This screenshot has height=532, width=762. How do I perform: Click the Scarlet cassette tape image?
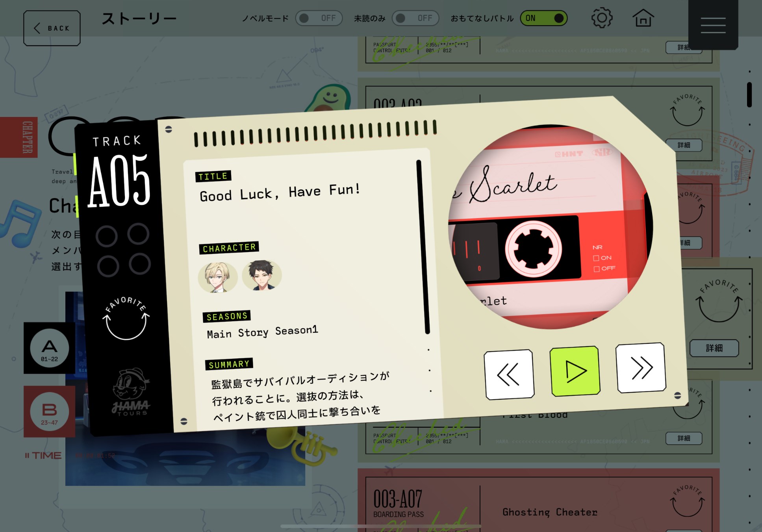[549, 227]
